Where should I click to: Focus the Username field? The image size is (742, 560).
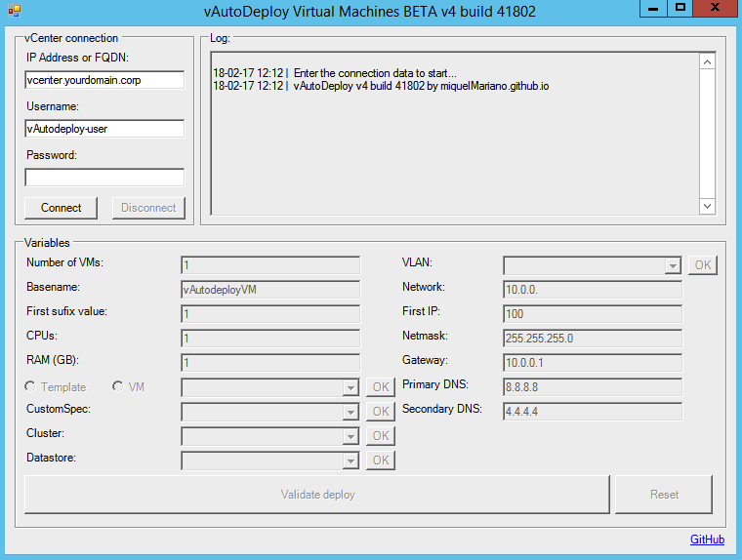[x=104, y=129]
